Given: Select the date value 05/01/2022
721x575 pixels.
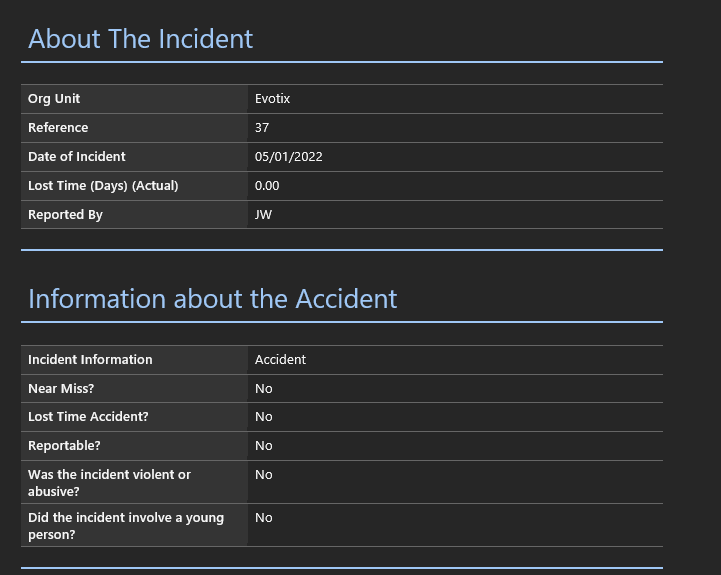Looking at the screenshot, I should pyautogui.click(x=288, y=157).
